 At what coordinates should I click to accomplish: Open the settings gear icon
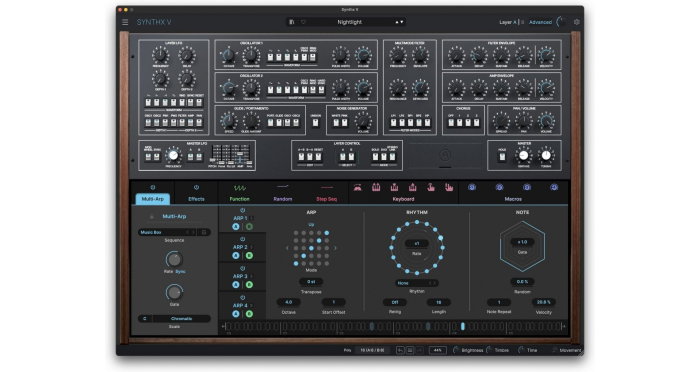click(576, 22)
